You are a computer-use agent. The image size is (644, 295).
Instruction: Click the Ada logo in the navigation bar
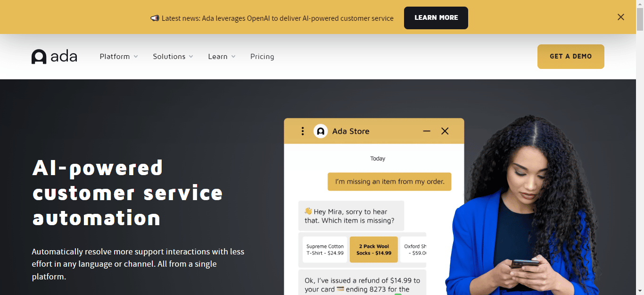(54, 56)
